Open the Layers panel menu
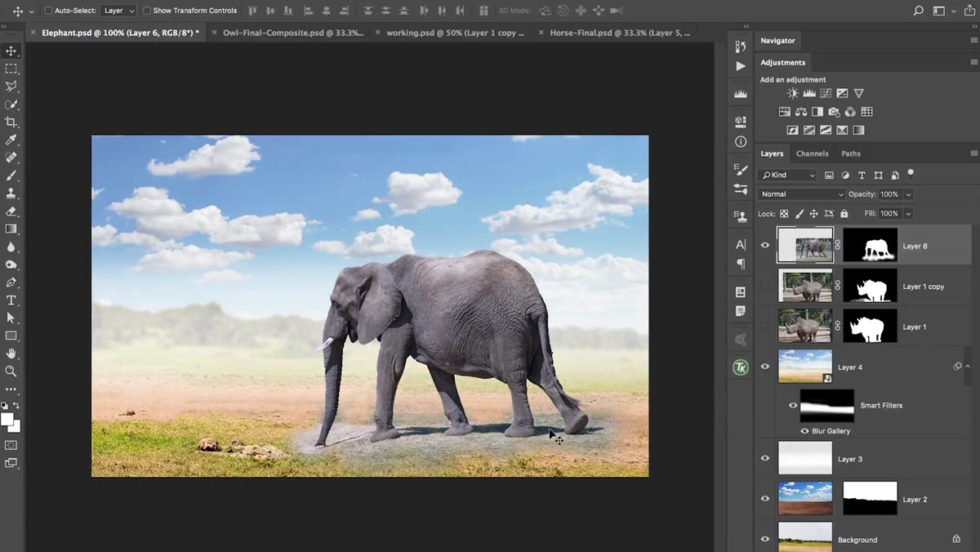 973,154
